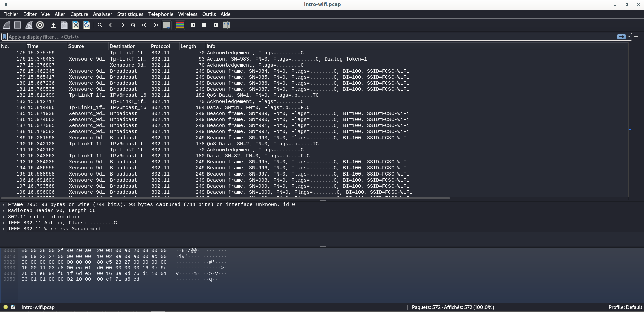
Task: Click the packet list horizontal scrollbar
Action: [x=225, y=198]
